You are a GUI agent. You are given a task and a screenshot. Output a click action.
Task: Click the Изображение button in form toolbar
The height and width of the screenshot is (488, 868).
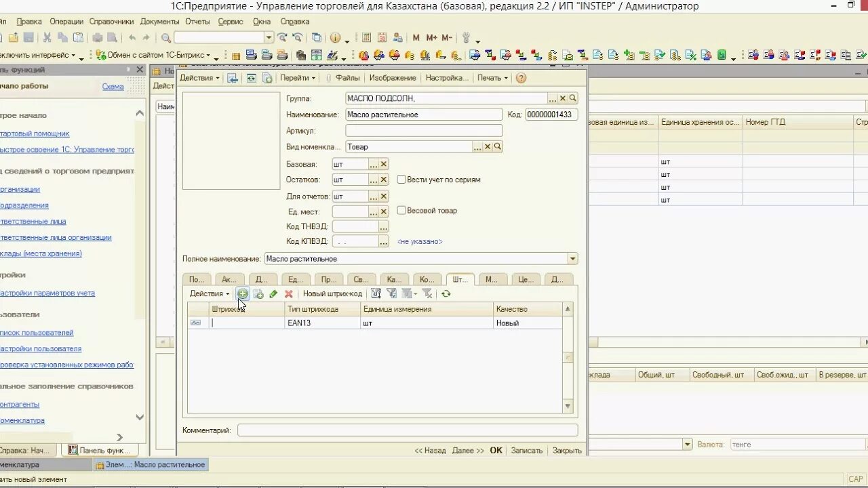pos(393,78)
